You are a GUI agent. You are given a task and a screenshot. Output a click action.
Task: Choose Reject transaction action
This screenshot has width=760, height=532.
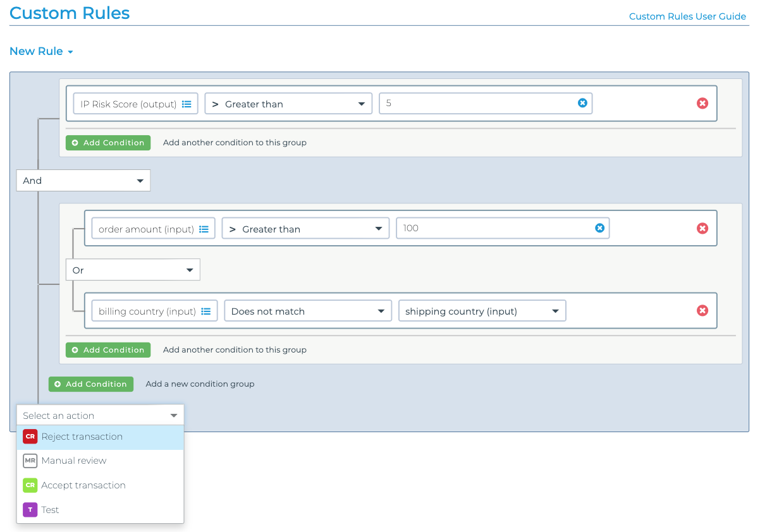101,437
